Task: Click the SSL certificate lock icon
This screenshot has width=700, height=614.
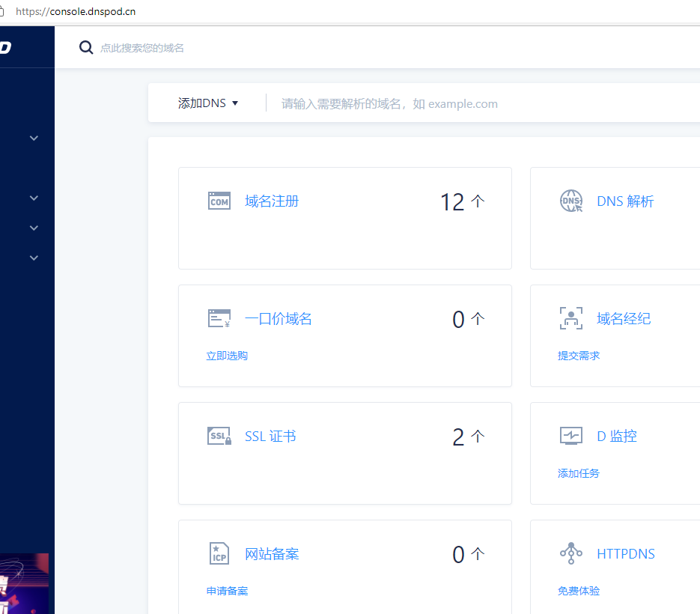Action: pos(219,436)
